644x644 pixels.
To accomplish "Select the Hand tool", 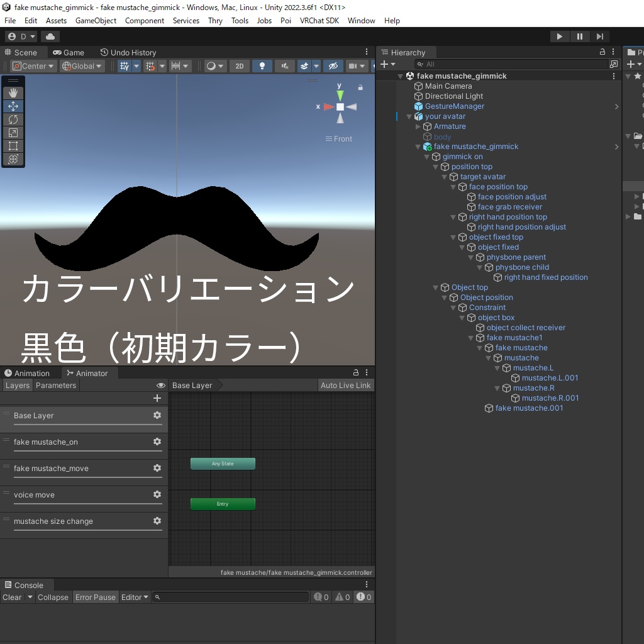I will point(13,92).
